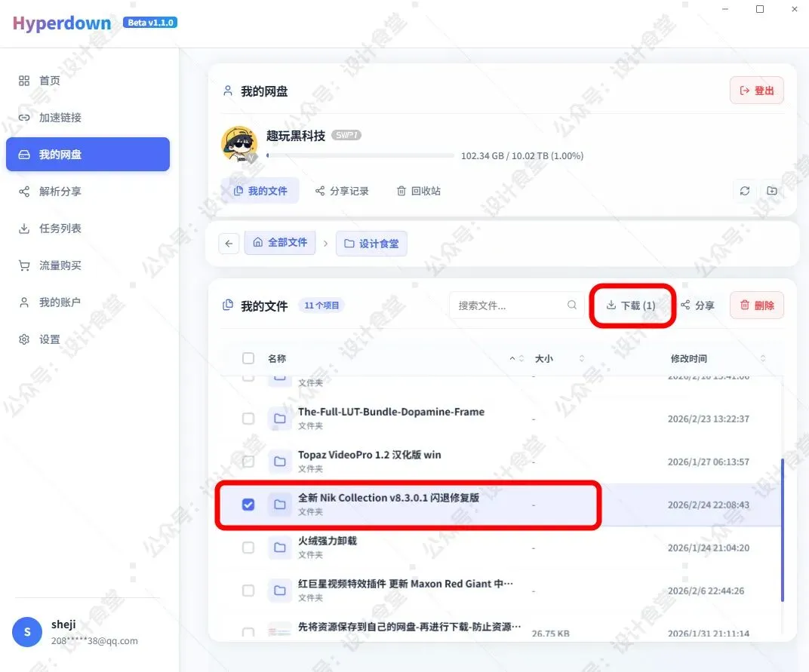Click the 11个项目 count badge

tap(321, 305)
